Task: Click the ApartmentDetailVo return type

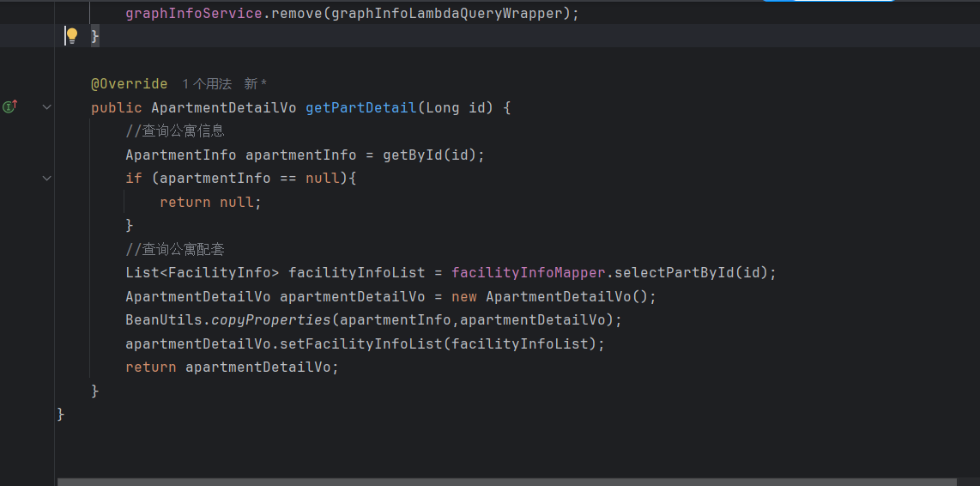Action: 224,107
